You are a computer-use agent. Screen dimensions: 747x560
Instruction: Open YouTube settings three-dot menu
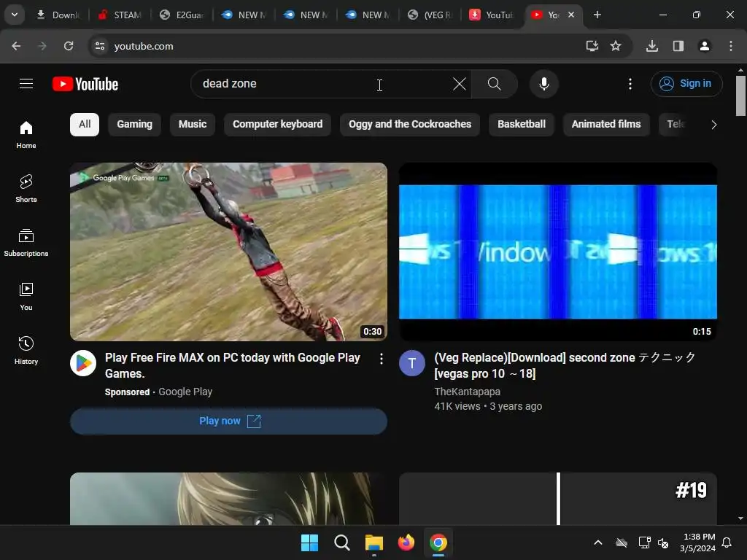pyautogui.click(x=630, y=85)
